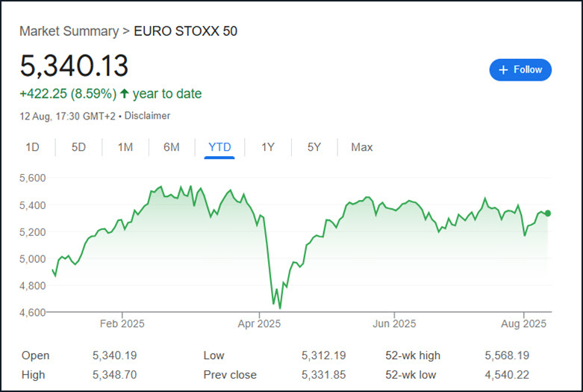
Task: Click the EURO STOXX 50 title
Action: [186, 31]
